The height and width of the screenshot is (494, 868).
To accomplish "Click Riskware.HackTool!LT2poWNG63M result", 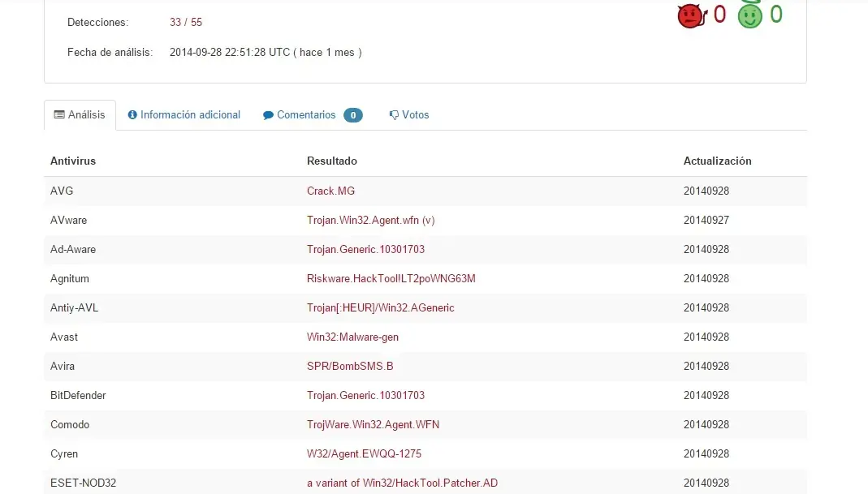I will [391, 279].
